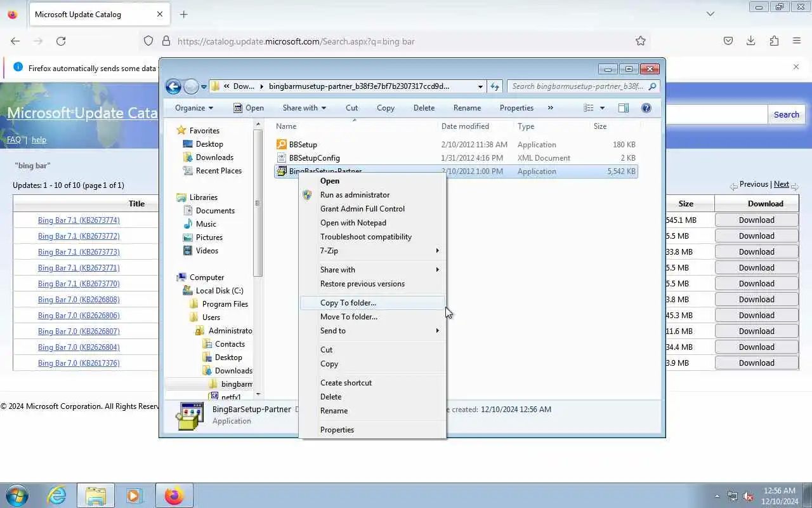Open the Organize dropdown in Explorer toolbar
The image size is (812, 508).
[x=194, y=108]
